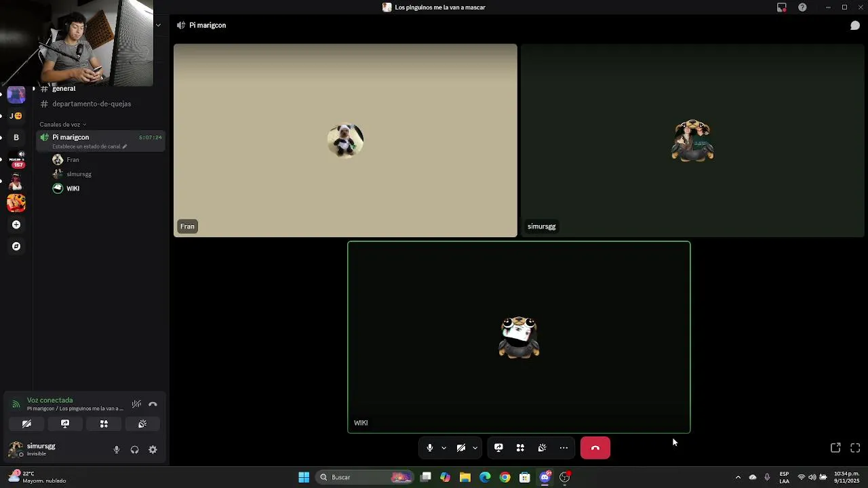Open server with J emoji icon
This screenshot has height=488, width=868.
coord(16,116)
